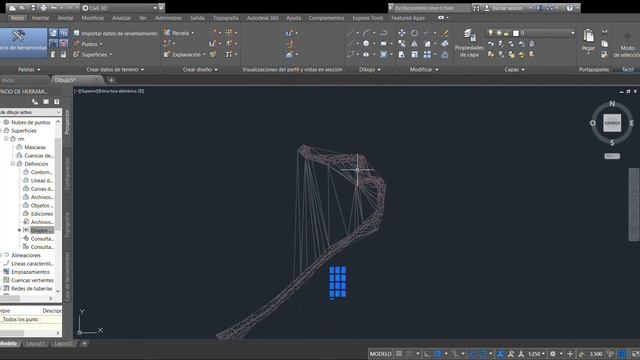Viewport: 640px width, 360px height.
Task: Click the workspace settings gear in status bar
Action: [x=553, y=354]
